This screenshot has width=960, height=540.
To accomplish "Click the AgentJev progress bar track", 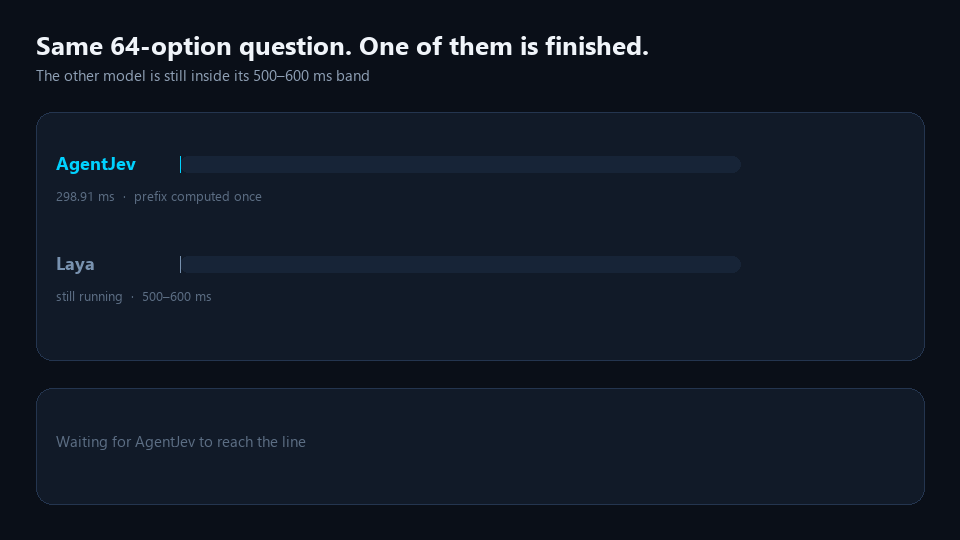I will [x=460, y=164].
